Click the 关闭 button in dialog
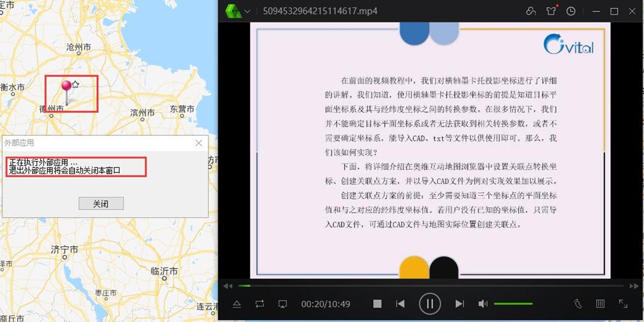This screenshot has width=644, height=322. [x=101, y=204]
